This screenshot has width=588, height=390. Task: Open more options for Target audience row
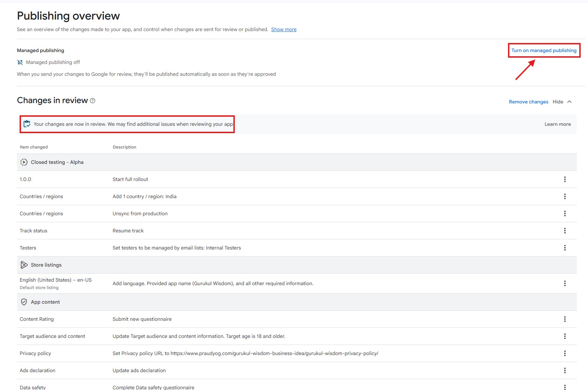(x=565, y=336)
